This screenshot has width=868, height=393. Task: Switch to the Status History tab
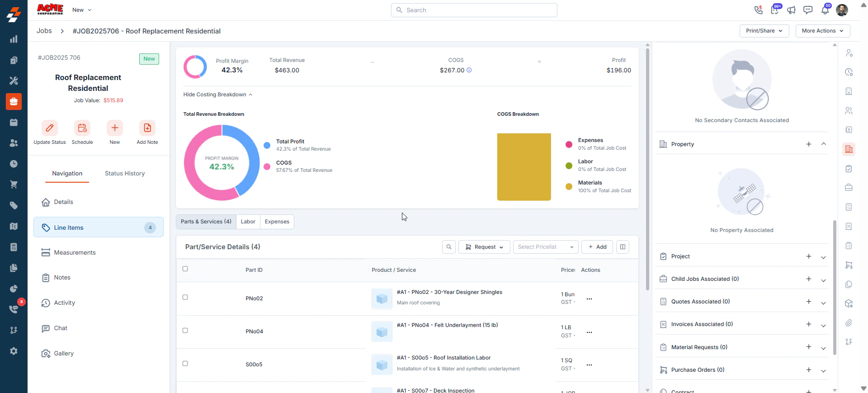[125, 174]
